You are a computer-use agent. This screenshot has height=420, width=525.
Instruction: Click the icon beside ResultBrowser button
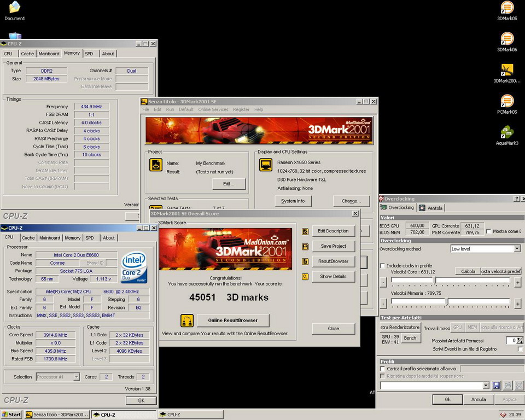tap(305, 261)
